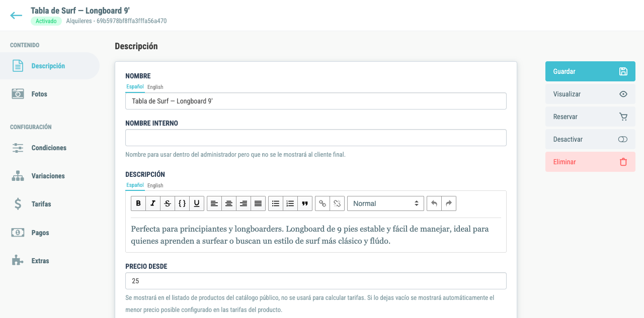
Task: Open the Normal paragraph style dropdown
Action: tap(386, 203)
